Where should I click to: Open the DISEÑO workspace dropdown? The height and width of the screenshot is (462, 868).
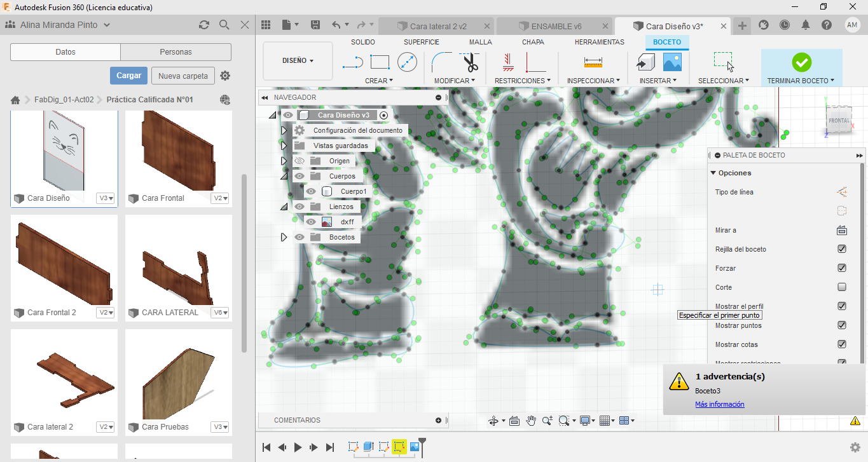(298, 61)
